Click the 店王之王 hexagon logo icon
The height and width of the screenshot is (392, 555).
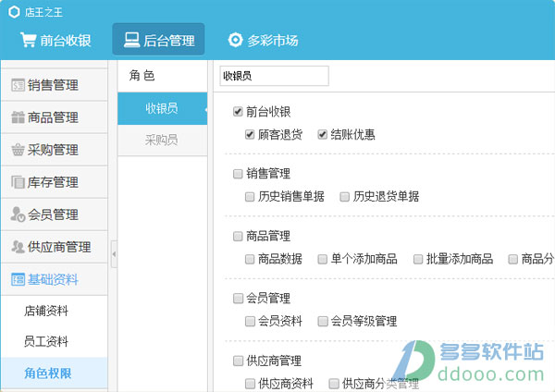pos(14,12)
